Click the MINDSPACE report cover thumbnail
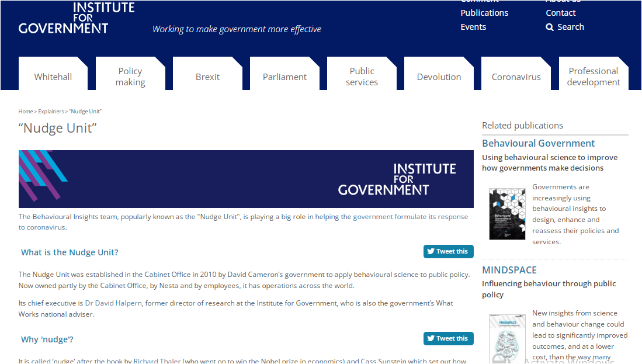Image resolution: width=642 pixels, height=364 pixels. pos(507,339)
